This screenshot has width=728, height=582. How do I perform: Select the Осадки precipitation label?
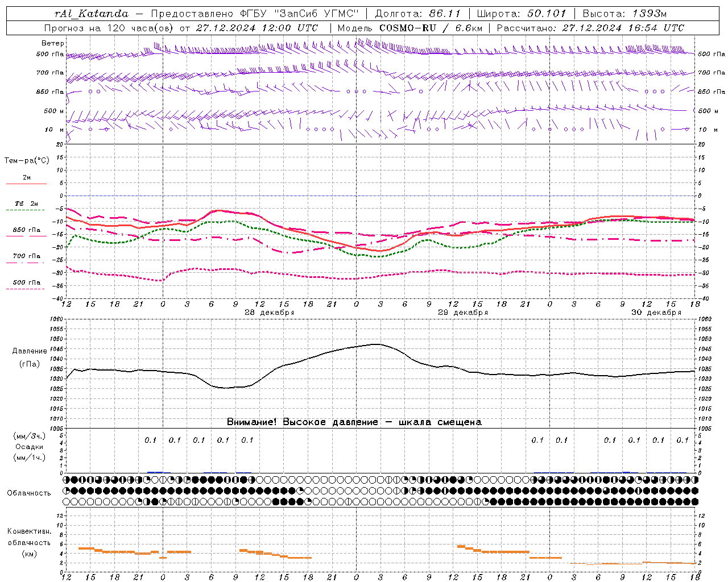tap(30, 447)
